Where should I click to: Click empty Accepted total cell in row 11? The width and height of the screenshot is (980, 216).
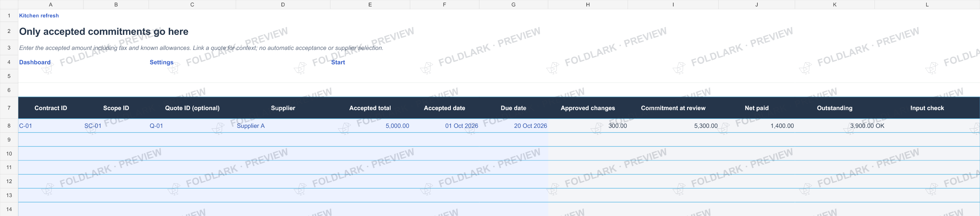click(370, 167)
